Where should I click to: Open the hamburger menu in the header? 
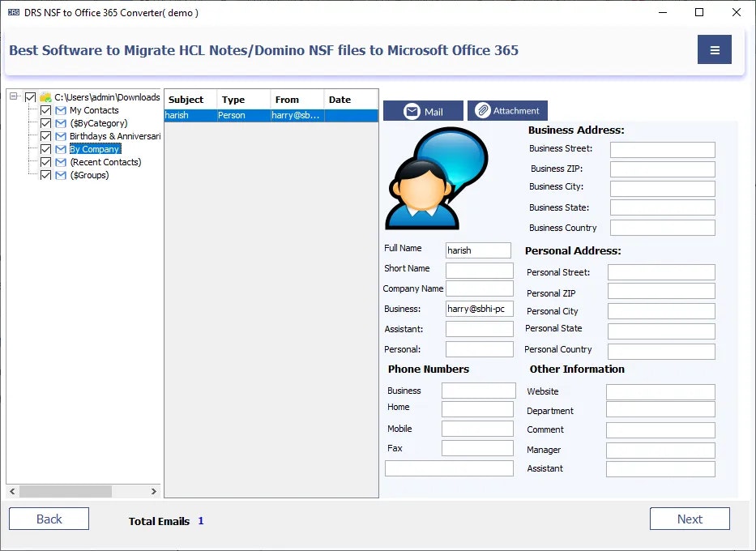point(714,49)
